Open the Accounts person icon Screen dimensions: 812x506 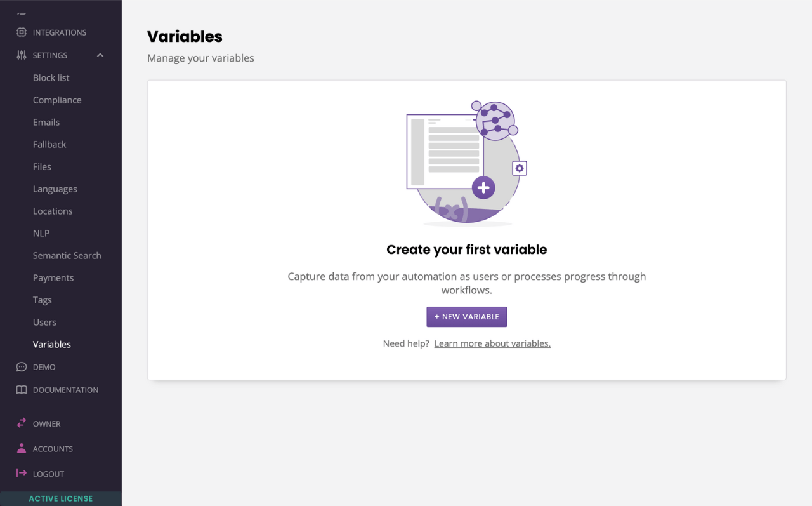click(20, 448)
